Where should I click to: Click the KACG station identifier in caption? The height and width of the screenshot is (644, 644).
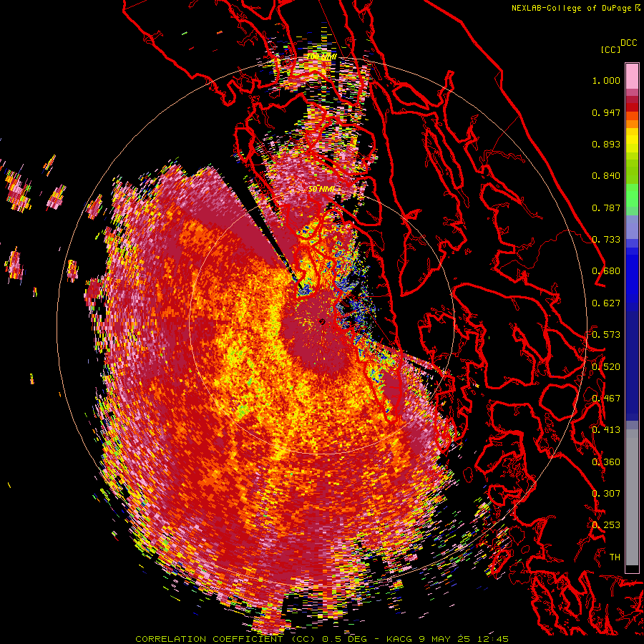pyautogui.click(x=399, y=639)
